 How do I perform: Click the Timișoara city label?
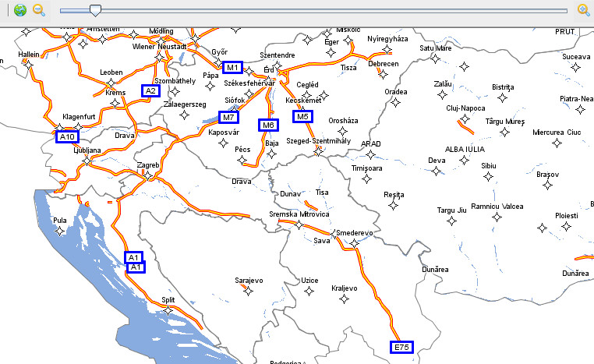[x=367, y=168]
